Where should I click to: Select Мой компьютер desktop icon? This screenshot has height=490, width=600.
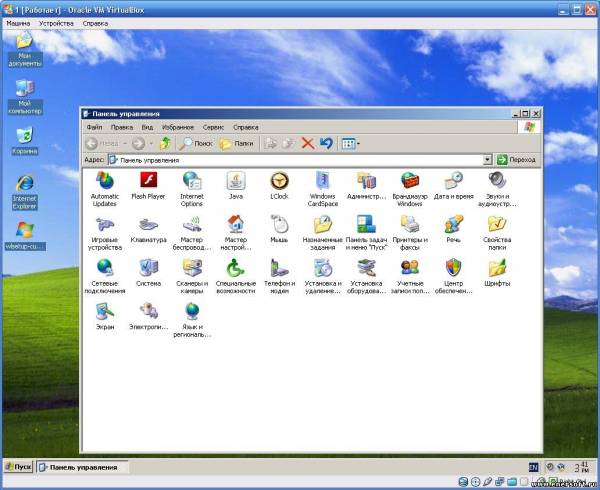pyautogui.click(x=25, y=97)
